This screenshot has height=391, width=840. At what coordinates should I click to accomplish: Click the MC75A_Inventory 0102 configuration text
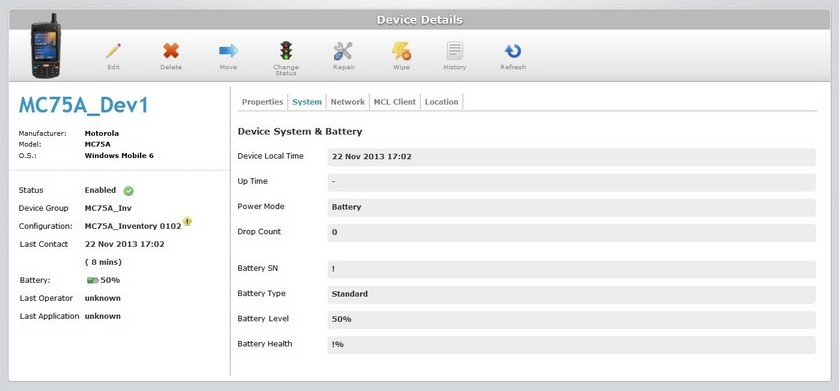133,227
